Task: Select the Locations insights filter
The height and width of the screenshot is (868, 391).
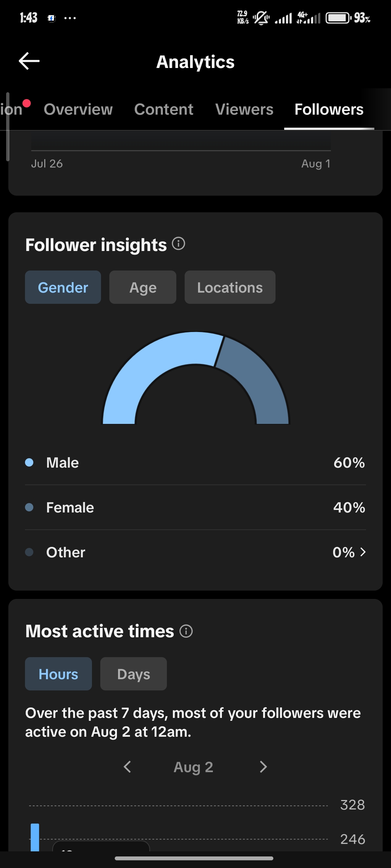Action: [230, 287]
